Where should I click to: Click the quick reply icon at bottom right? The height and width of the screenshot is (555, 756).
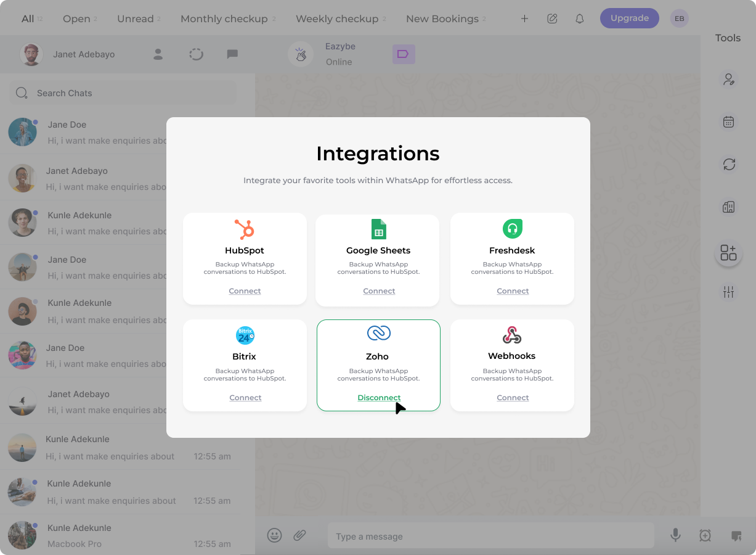coord(736,536)
